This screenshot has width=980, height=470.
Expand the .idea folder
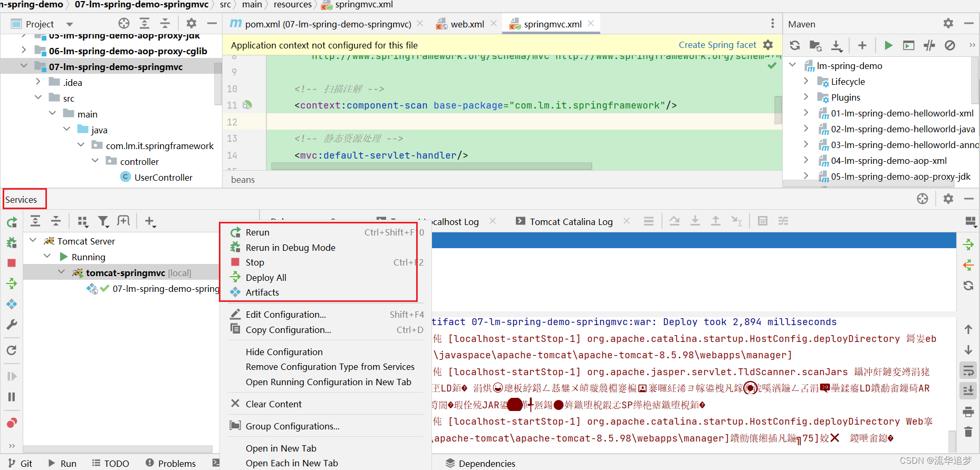[x=38, y=82]
